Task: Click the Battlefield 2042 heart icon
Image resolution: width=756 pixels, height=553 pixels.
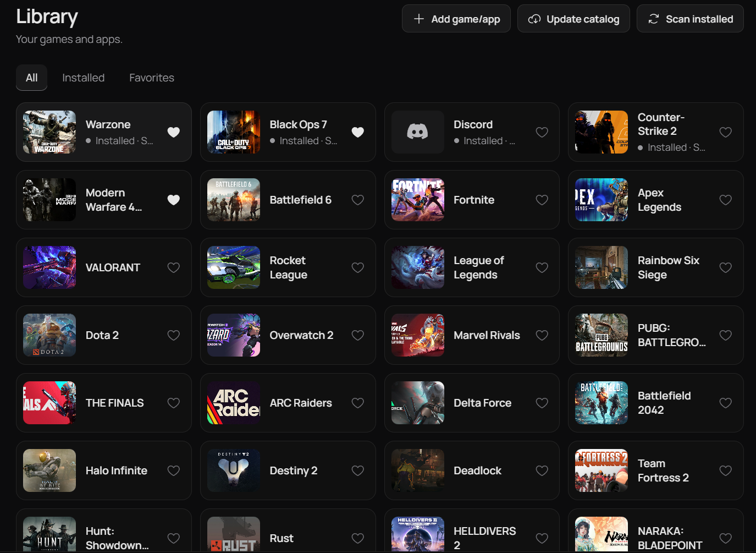Action: click(x=726, y=403)
